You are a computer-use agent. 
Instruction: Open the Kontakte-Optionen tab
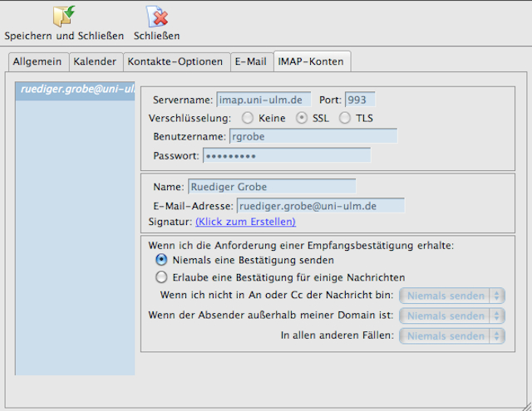(x=176, y=61)
